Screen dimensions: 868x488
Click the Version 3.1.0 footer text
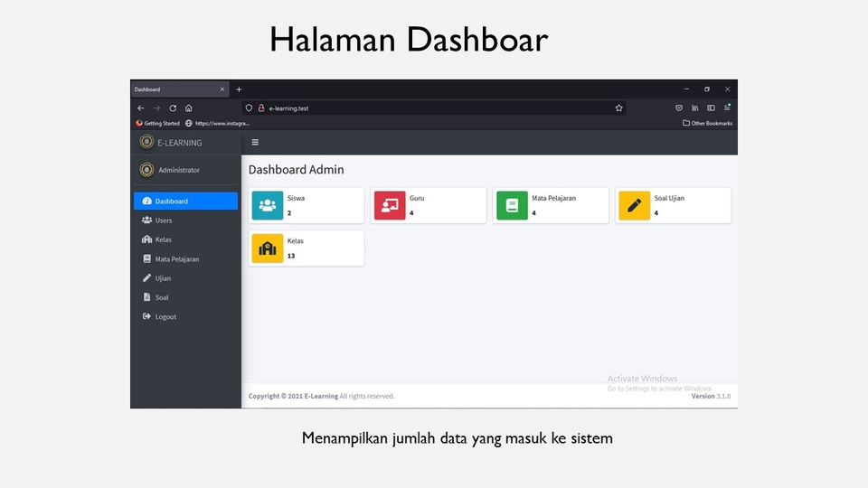(x=711, y=396)
